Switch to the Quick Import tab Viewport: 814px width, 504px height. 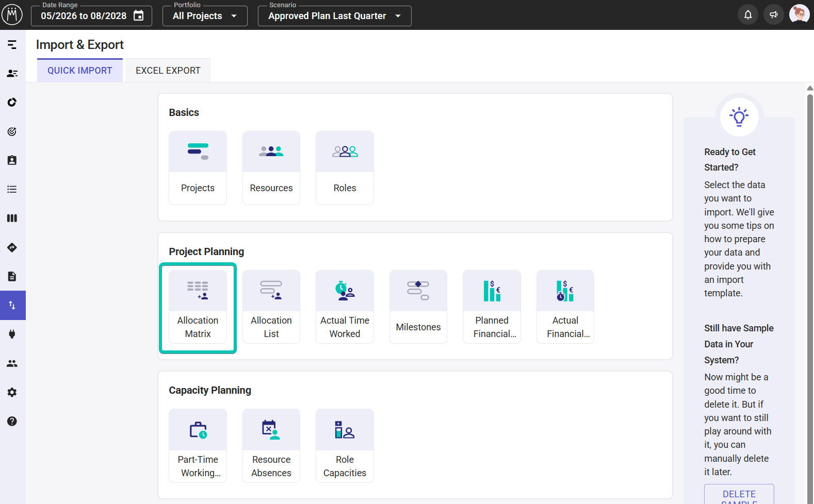(80, 71)
